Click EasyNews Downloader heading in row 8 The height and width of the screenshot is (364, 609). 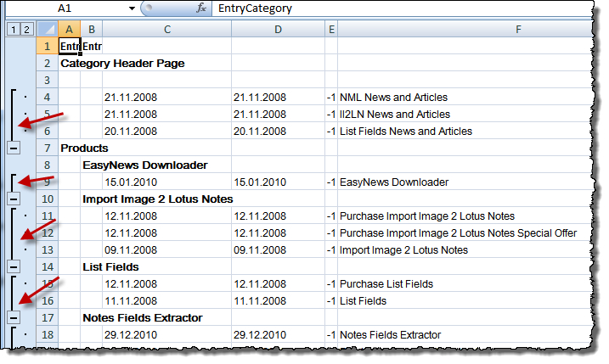(145, 165)
